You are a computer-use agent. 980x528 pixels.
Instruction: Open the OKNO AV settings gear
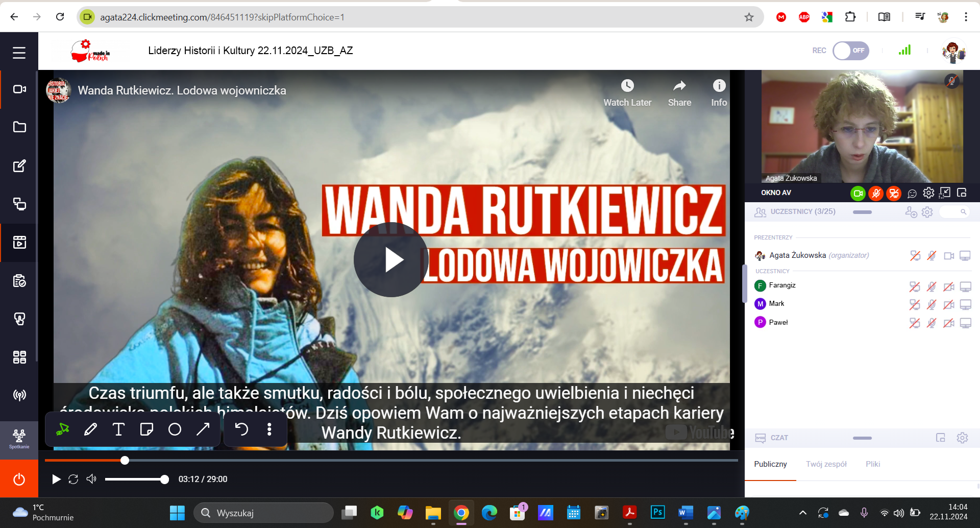(928, 193)
